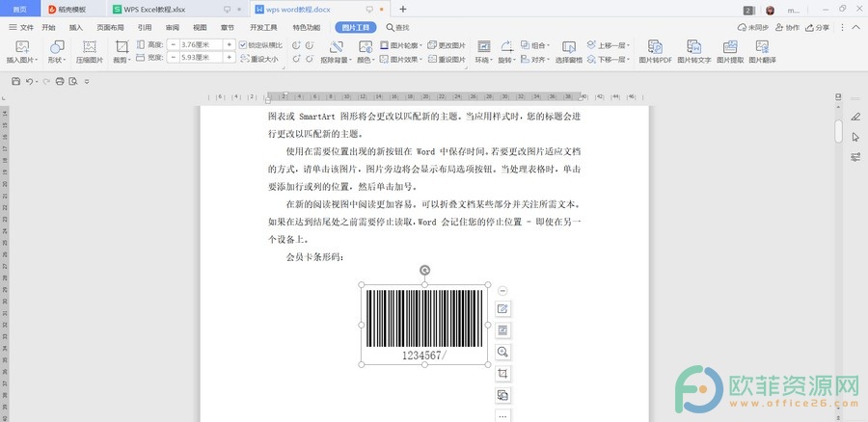This screenshot has width=868, height=422.
Task: Click the settings sliders icon in right sidebar
Action: point(855,157)
